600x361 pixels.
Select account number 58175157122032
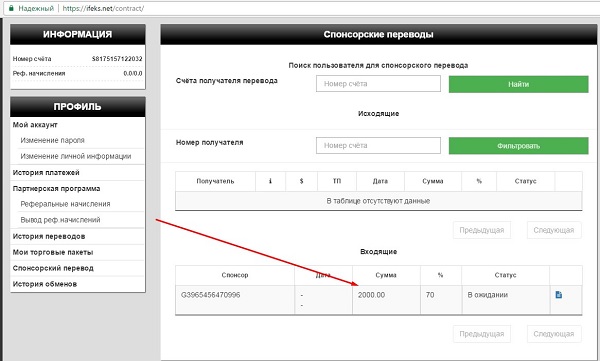click(x=117, y=59)
